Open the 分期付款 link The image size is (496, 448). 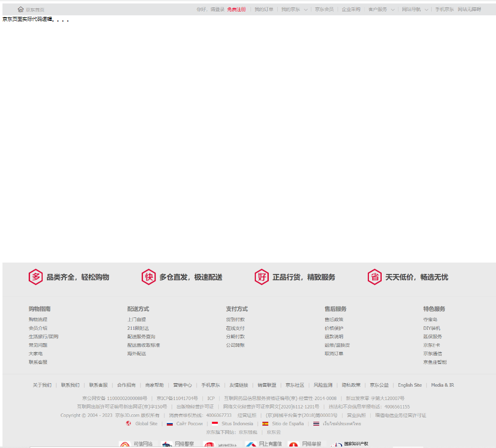tap(235, 336)
